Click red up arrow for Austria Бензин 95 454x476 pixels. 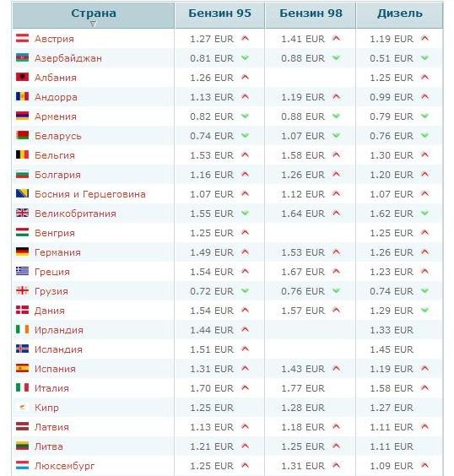(246, 38)
